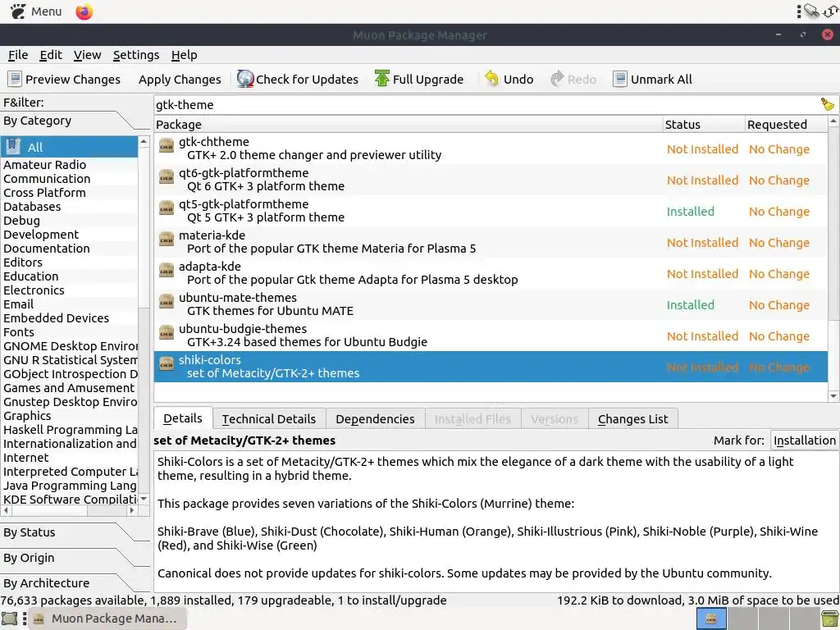This screenshot has height=630, width=840.
Task: Click the show desktop icon in bottom panel
Action: click(10, 619)
